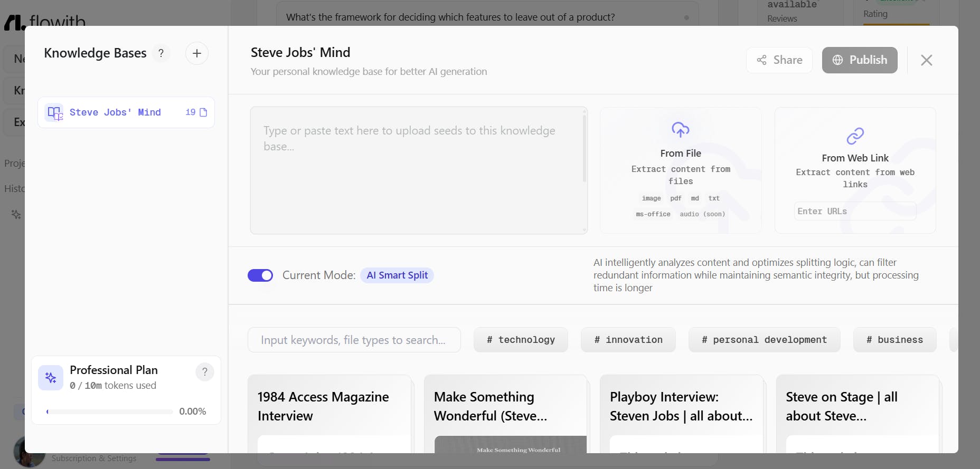Click the 'image' file type label
The width and height of the screenshot is (980, 469).
click(x=652, y=198)
